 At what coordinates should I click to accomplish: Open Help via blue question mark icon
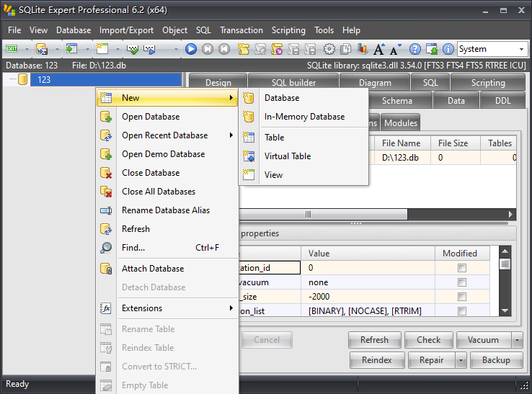tap(414, 49)
